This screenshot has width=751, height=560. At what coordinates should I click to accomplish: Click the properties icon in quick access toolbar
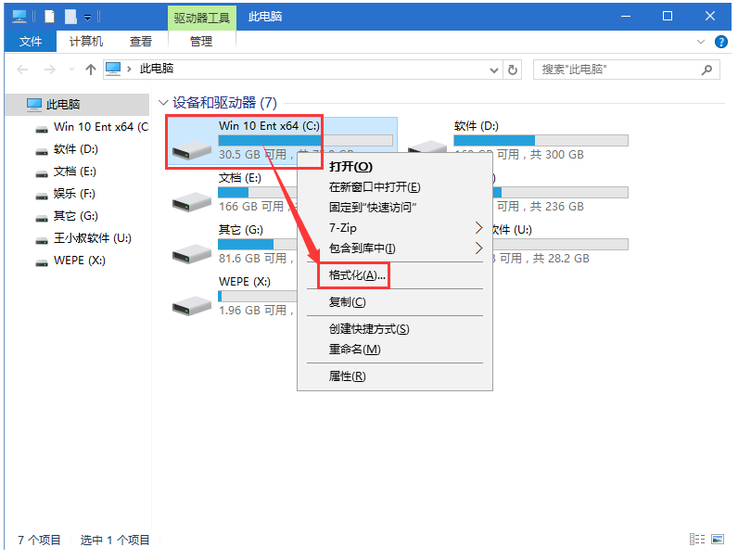(50, 17)
